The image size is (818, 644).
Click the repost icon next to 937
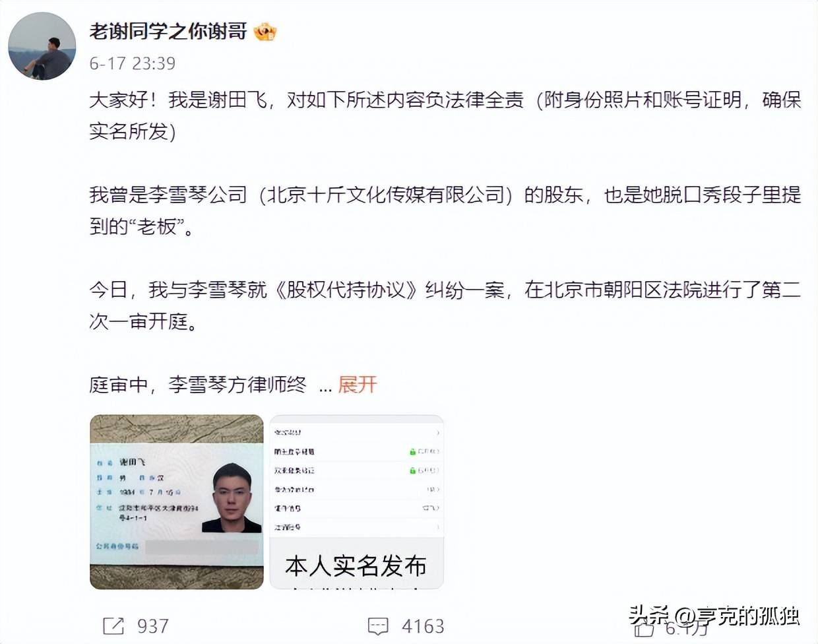click(113, 626)
